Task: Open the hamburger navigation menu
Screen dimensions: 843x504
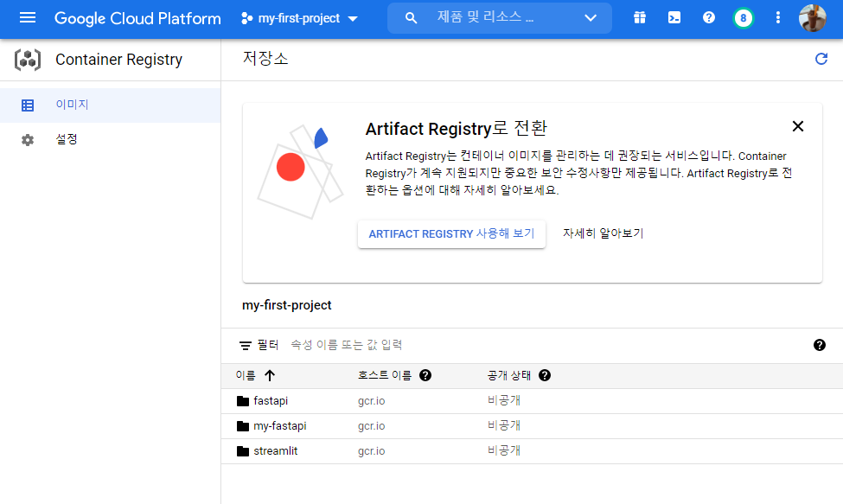Action: tap(28, 18)
